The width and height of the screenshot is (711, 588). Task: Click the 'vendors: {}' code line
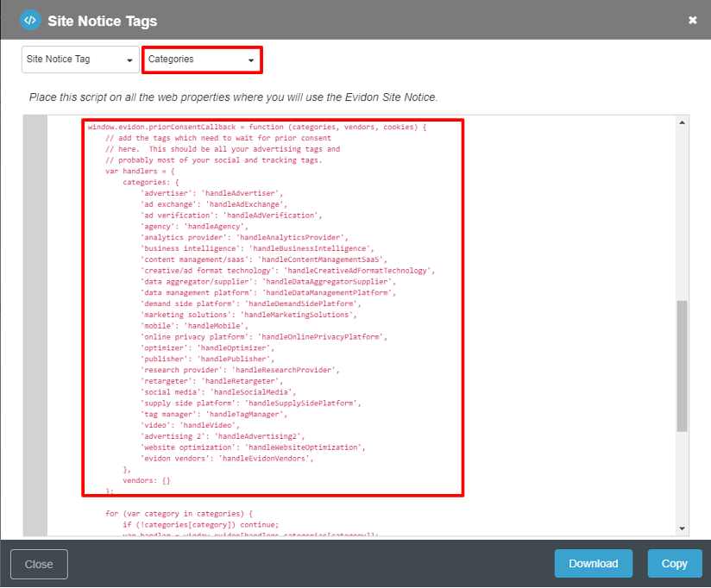tap(147, 480)
